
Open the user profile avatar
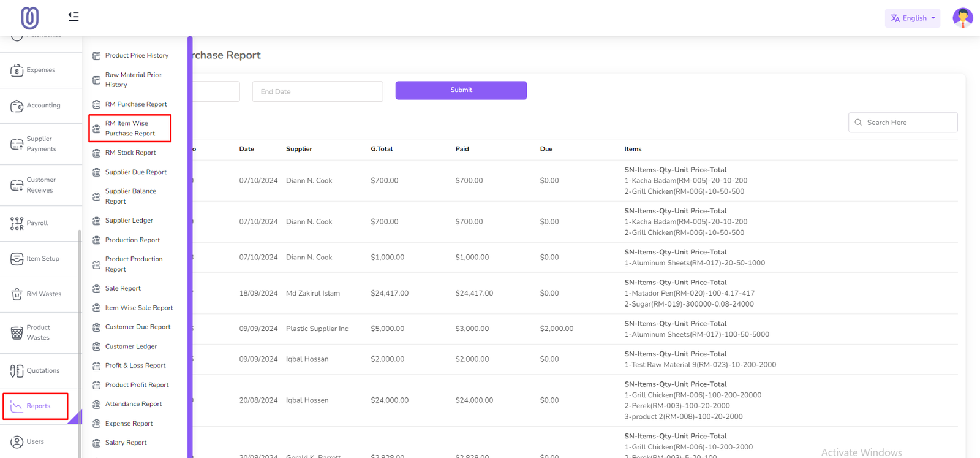pos(962,18)
